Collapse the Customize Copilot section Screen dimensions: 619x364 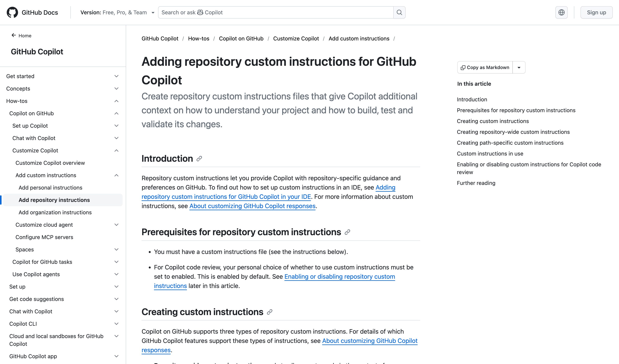coord(116,150)
